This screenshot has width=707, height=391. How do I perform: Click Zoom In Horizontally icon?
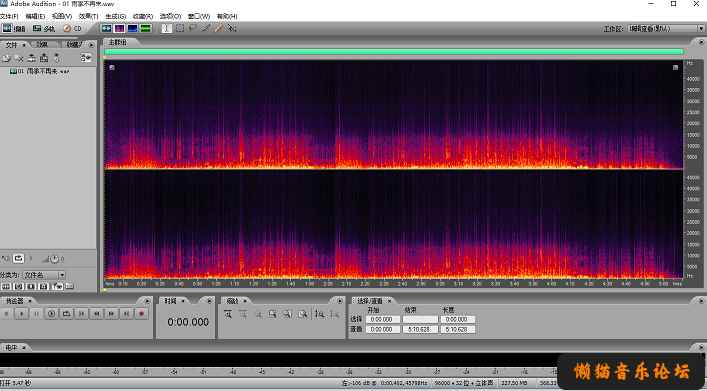click(x=228, y=314)
